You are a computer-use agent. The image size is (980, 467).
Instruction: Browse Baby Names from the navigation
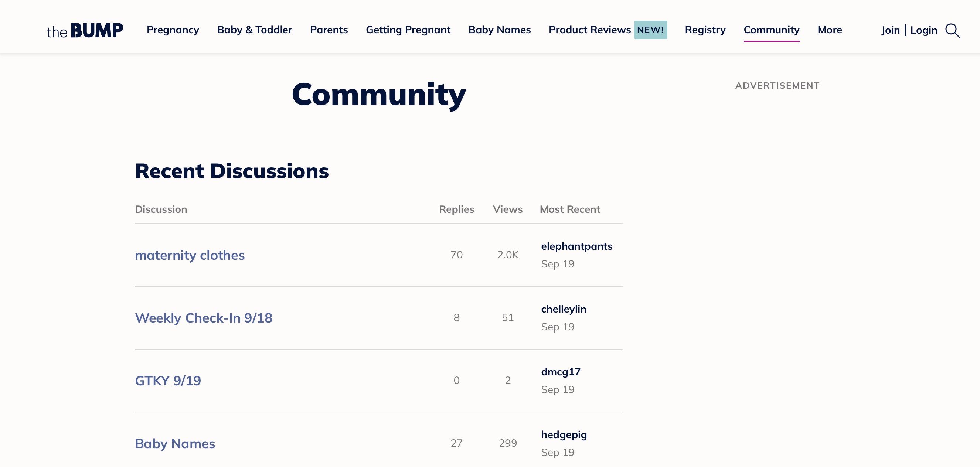pos(499,30)
